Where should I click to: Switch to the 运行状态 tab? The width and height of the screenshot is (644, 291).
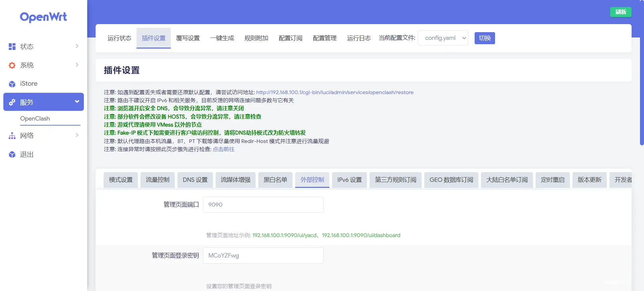[x=119, y=38]
